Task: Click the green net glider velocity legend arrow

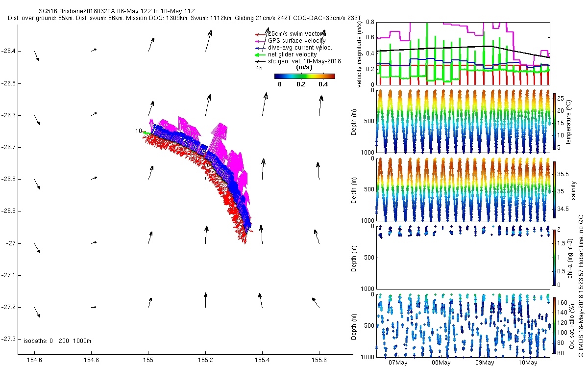Action: pos(260,54)
